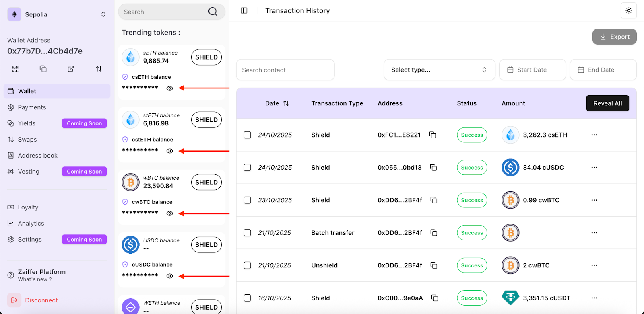
Task: Shield the sETH balance
Action: [206, 57]
